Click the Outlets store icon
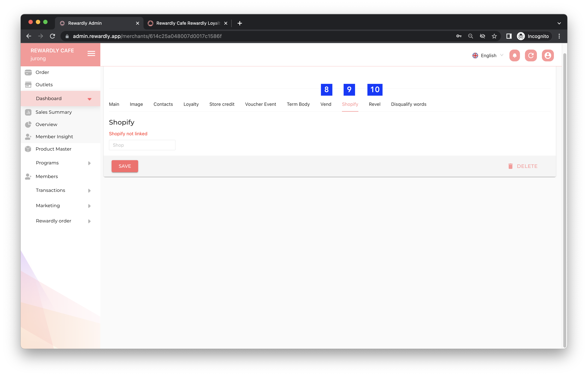The height and width of the screenshot is (376, 588). click(x=28, y=85)
